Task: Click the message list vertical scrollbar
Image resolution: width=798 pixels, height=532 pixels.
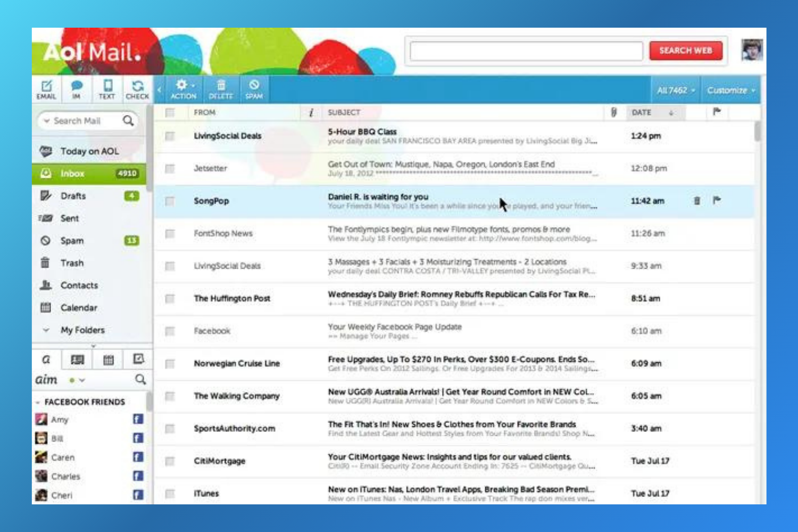Action: pyautogui.click(x=758, y=131)
